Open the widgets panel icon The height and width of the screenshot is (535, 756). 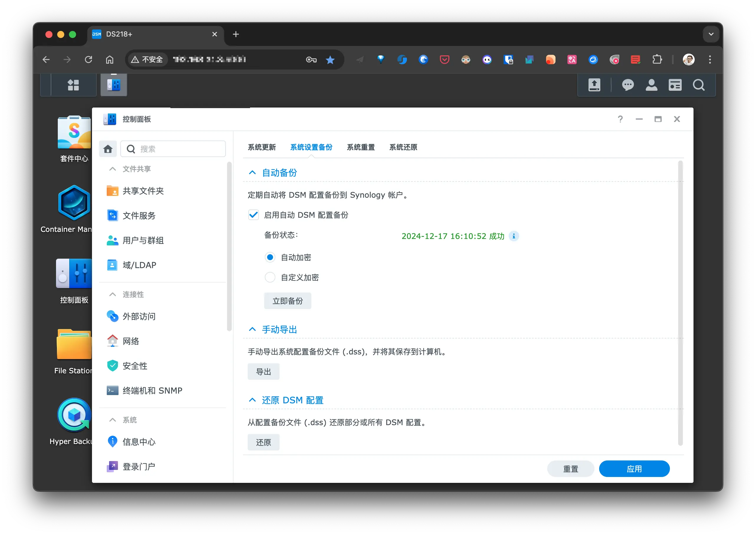(675, 85)
